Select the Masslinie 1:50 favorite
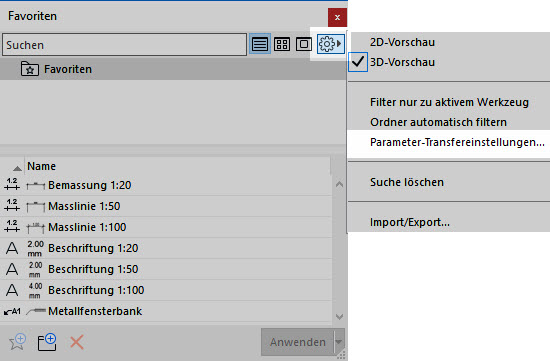This screenshot has height=361, width=550. tap(166, 206)
